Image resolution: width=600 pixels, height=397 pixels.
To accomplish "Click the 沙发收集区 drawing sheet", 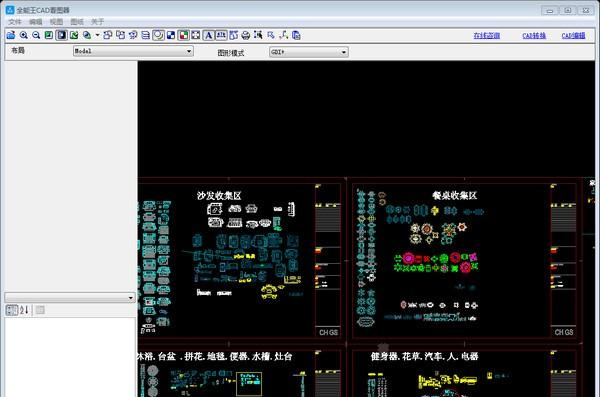I will [x=241, y=260].
